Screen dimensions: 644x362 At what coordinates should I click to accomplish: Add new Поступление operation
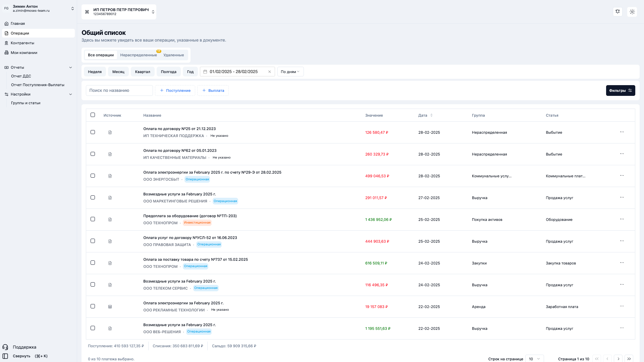tap(175, 90)
